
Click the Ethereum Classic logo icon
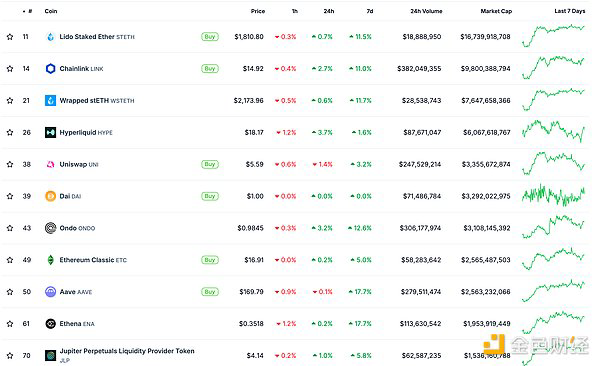[x=51, y=260]
